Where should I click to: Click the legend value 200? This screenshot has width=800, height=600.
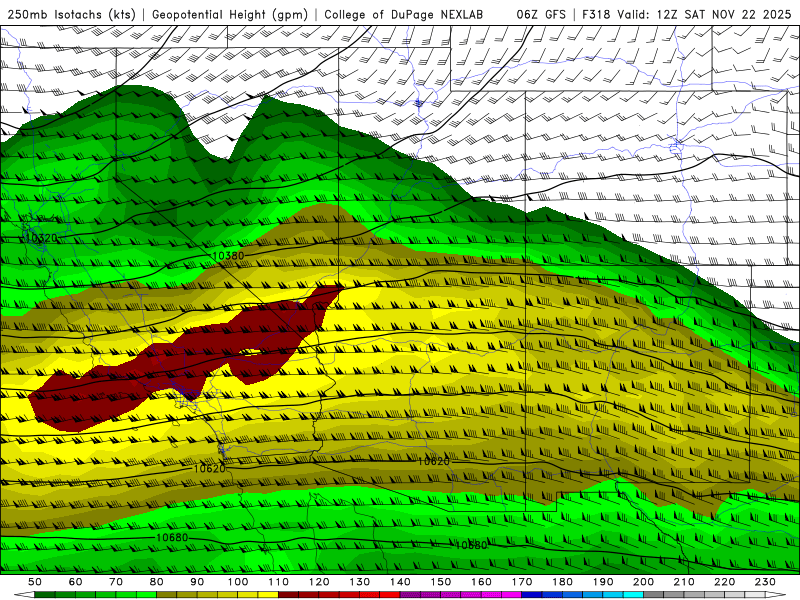tap(644, 582)
